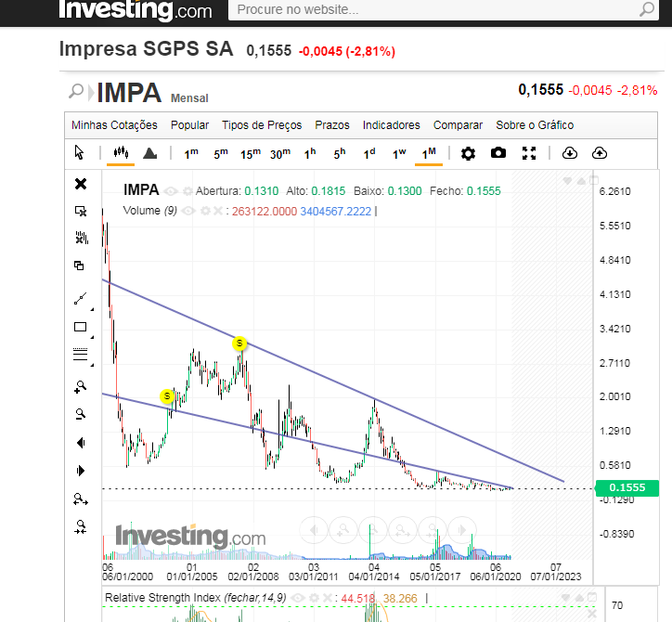Switch to candlestick chart type
The width and height of the screenshot is (672, 622).
(121, 152)
